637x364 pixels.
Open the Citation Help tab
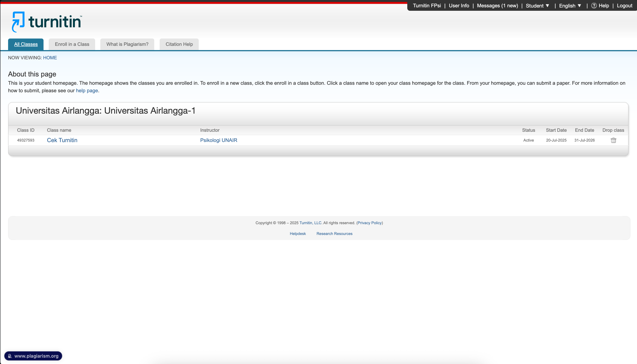coord(179,44)
